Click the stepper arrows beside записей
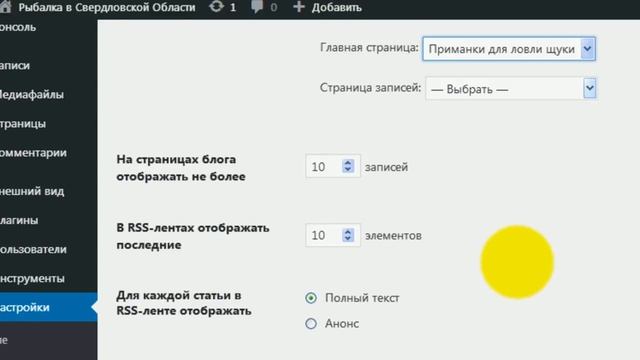The image size is (640, 360). pos(348,166)
